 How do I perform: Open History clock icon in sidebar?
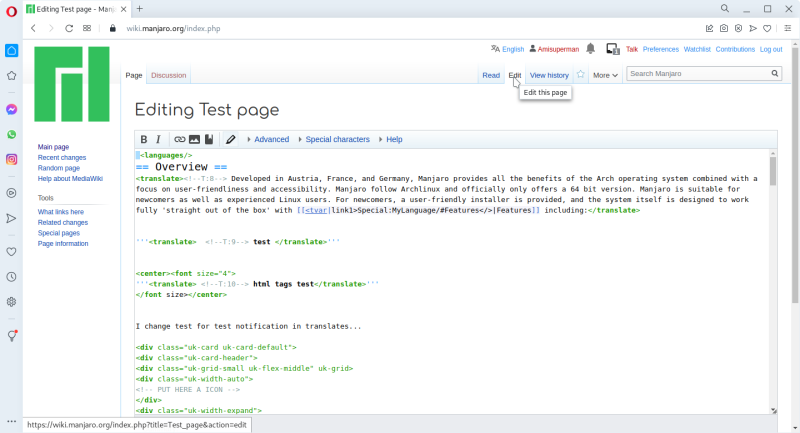click(11, 276)
